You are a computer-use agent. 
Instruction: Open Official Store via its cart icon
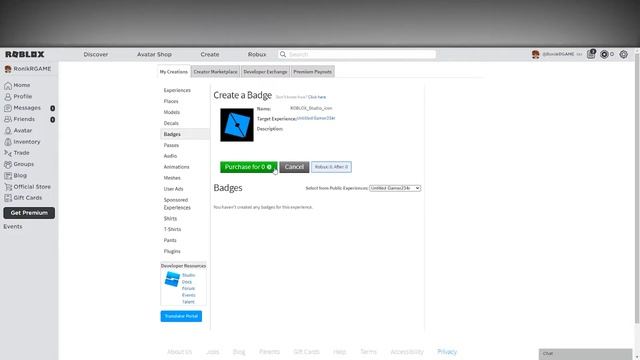(x=8, y=187)
